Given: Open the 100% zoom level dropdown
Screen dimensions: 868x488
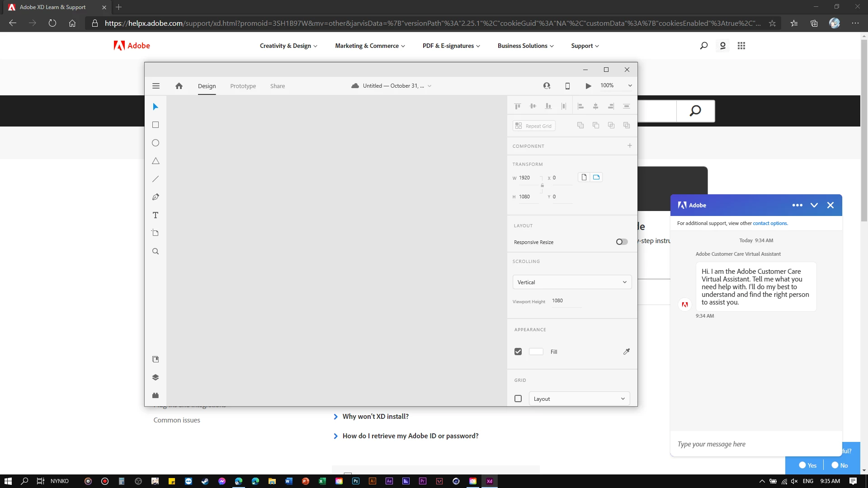Looking at the screenshot, I should click(616, 85).
